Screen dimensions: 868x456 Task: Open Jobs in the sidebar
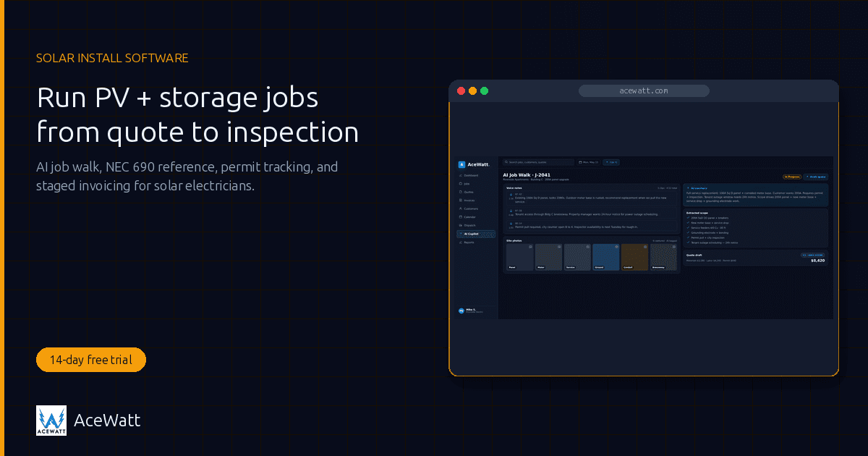477,184
